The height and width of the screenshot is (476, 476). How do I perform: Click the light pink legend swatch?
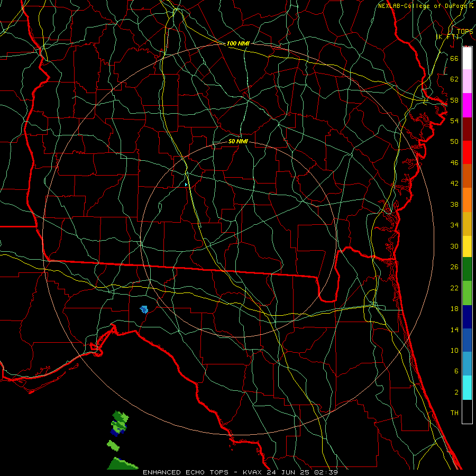click(467, 81)
